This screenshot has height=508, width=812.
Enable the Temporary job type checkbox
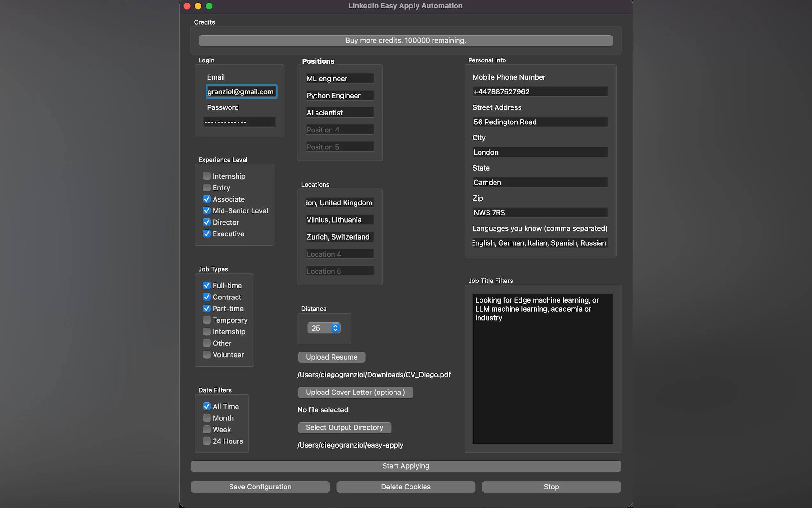pyautogui.click(x=207, y=320)
